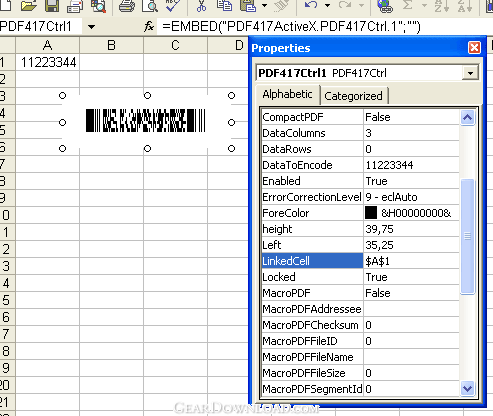The height and width of the screenshot is (416, 493).
Task: Select the DataToEncode property row
Action: coord(360,165)
